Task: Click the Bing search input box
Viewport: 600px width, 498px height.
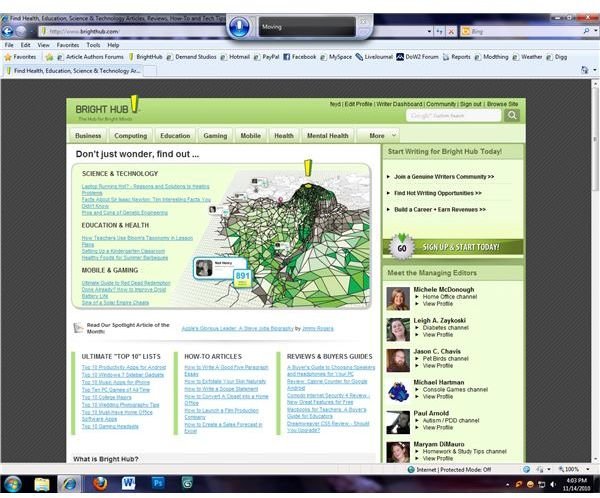Action: 521,31
